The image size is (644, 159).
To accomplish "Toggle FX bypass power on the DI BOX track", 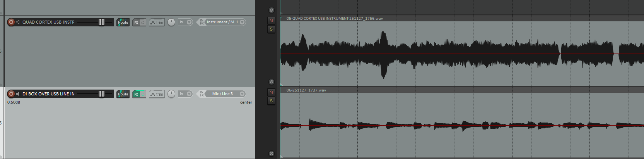I will point(143,94).
